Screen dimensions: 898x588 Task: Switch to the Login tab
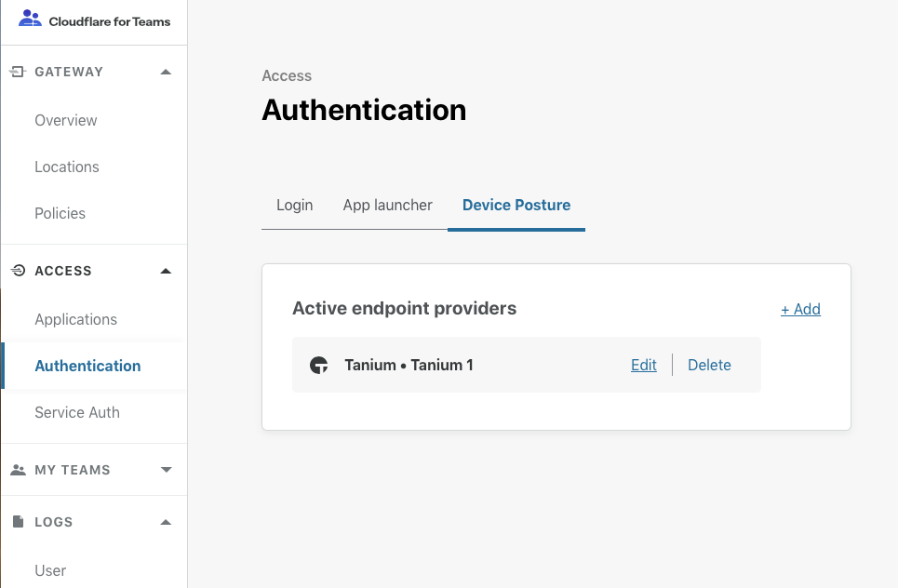(x=294, y=205)
